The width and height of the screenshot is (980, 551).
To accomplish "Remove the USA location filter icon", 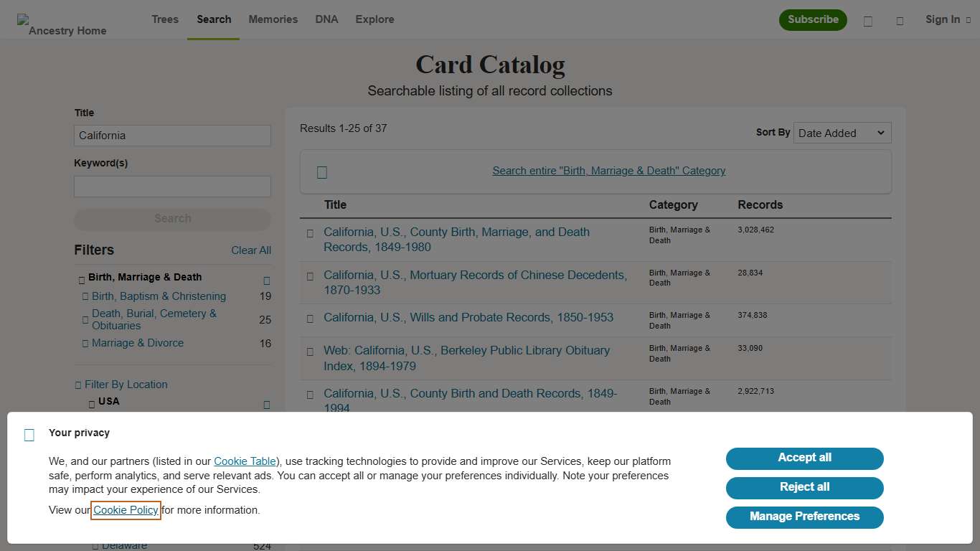I will click(x=266, y=405).
